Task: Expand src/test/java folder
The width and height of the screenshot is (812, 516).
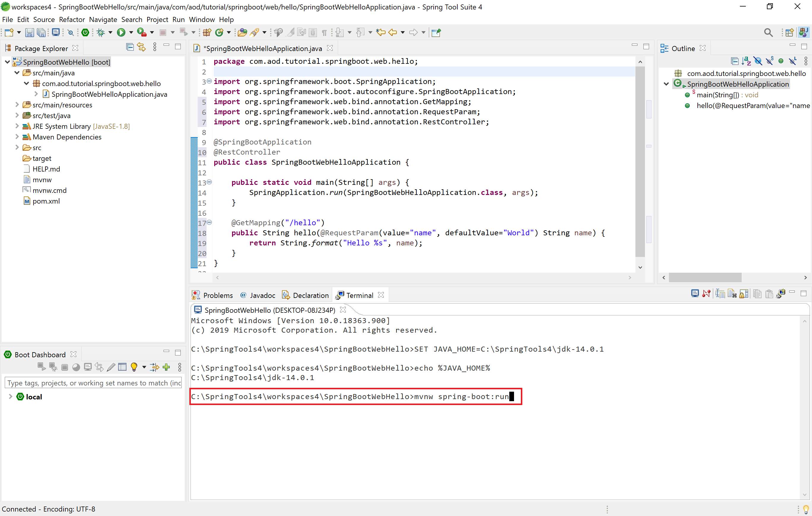Action: click(x=17, y=116)
